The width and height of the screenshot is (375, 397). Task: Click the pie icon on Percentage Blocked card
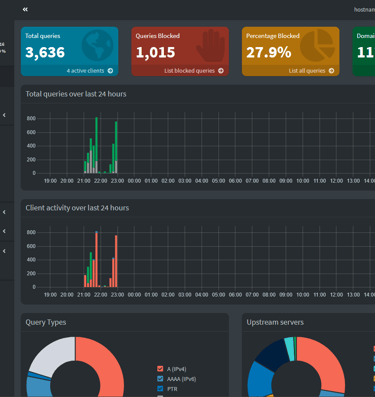318,45
